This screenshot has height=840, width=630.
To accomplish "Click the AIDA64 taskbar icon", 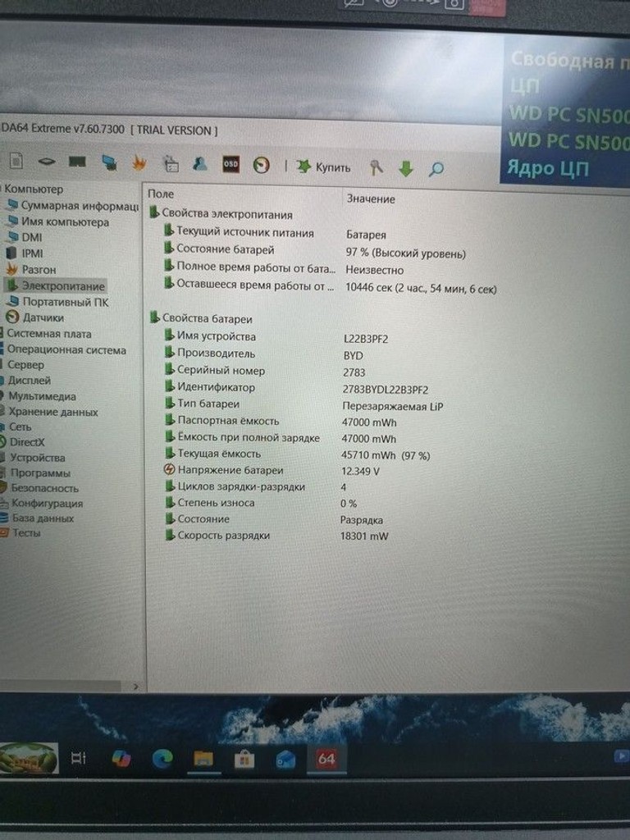I will pyautogui.click(x=326, y=759).
